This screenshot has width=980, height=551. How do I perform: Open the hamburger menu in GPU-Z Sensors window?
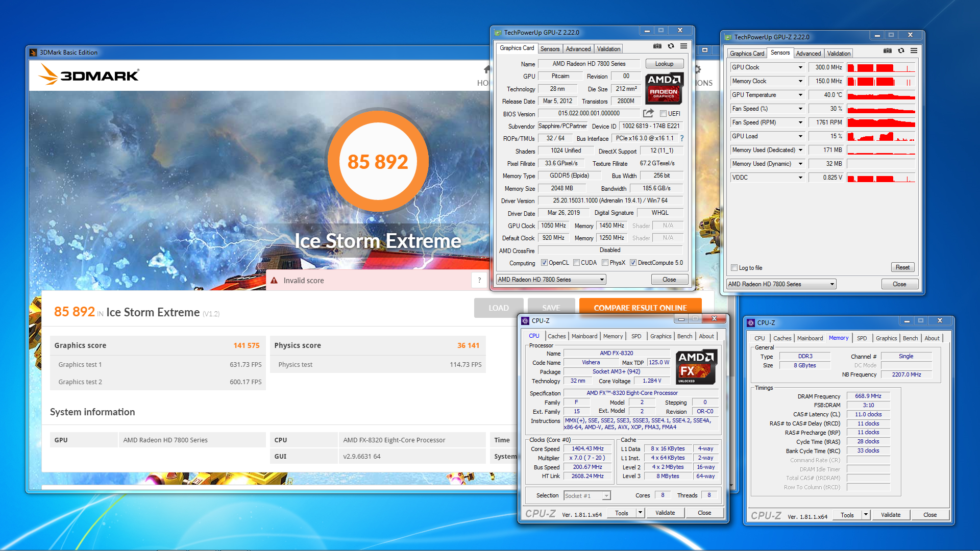(x=914, y=51)
